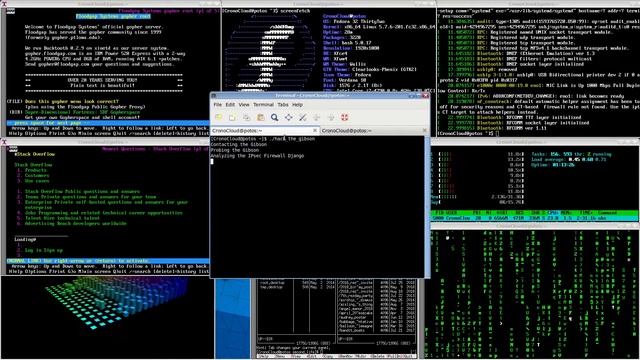
Task: Click 'Analyzing the IPsec Firewall Django' line
Action: 257,156
